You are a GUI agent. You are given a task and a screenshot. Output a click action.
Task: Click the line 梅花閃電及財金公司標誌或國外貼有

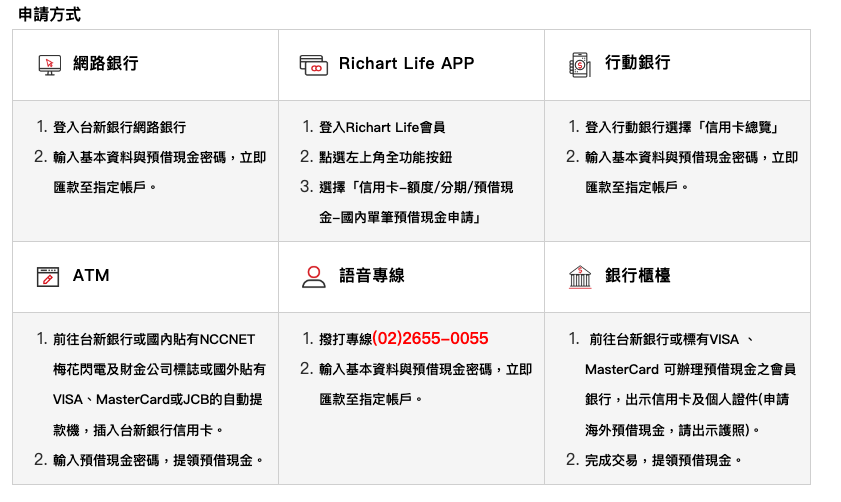[159, 370]
